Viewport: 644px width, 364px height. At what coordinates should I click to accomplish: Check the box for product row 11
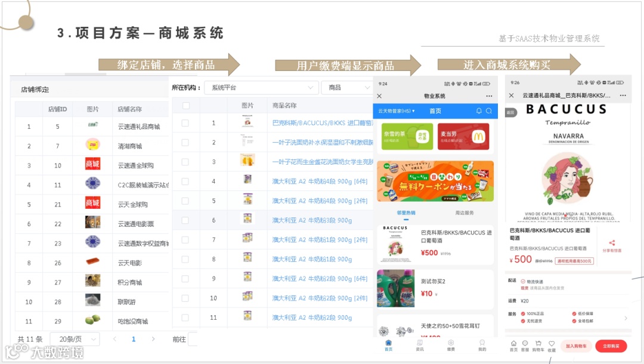click(x=185, y=317)
